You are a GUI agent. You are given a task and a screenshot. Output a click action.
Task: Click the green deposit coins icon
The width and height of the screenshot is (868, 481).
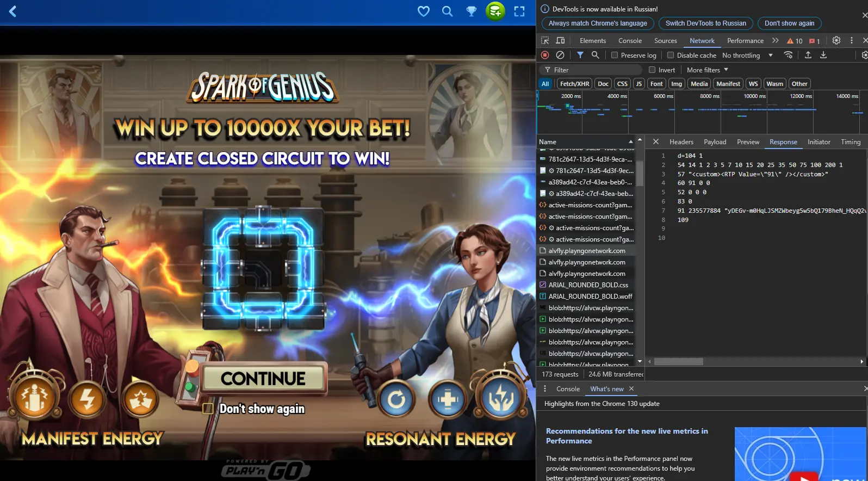tap(495, 11)
